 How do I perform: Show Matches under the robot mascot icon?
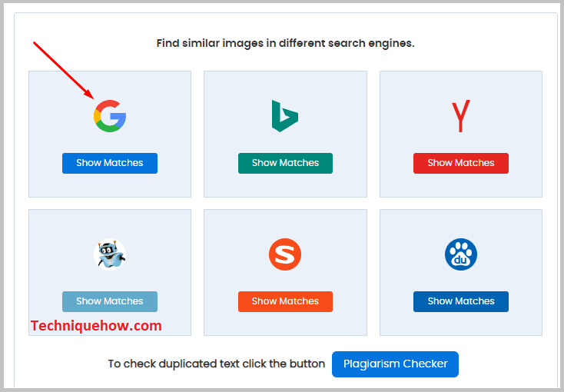coord(110,301)
